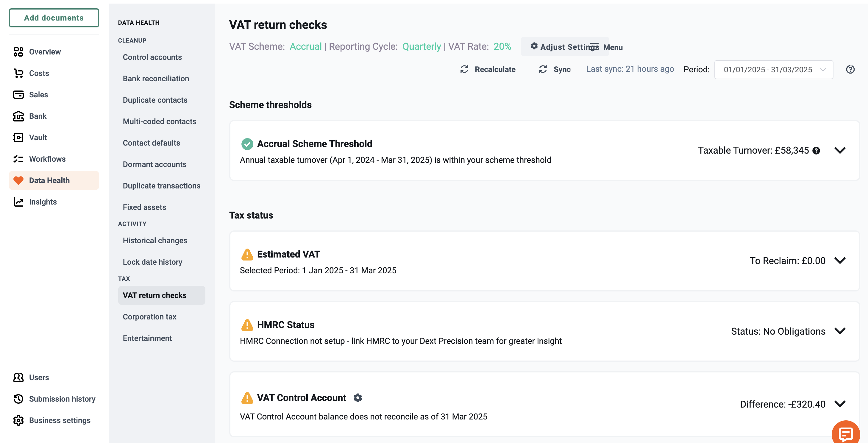Click the Recalculate button

(488, 69)
